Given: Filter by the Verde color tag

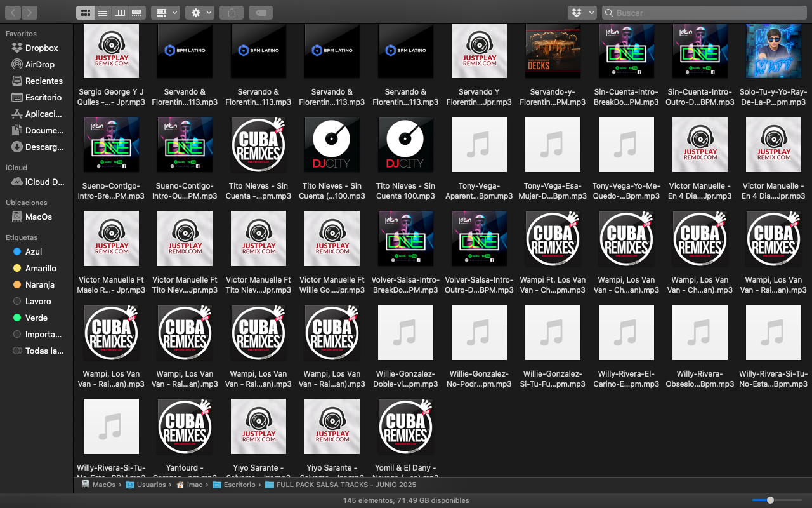Looking at the screenshot, I should (x=36, y=317).
